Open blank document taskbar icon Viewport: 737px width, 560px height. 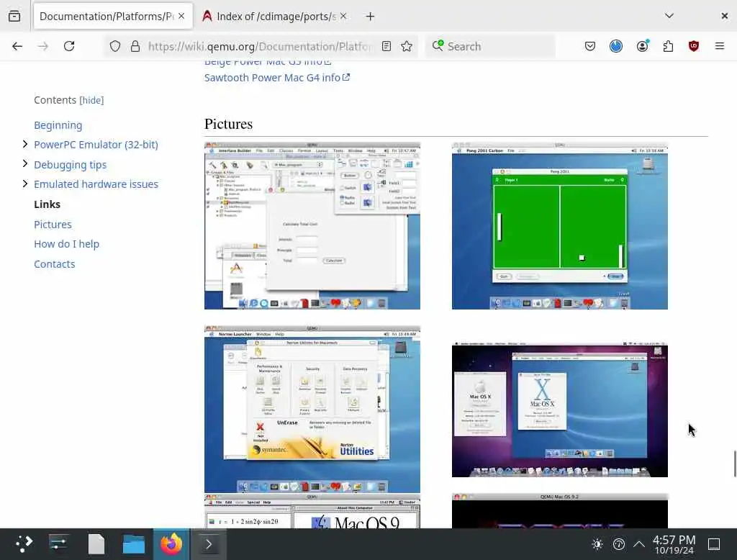(96, 544)
